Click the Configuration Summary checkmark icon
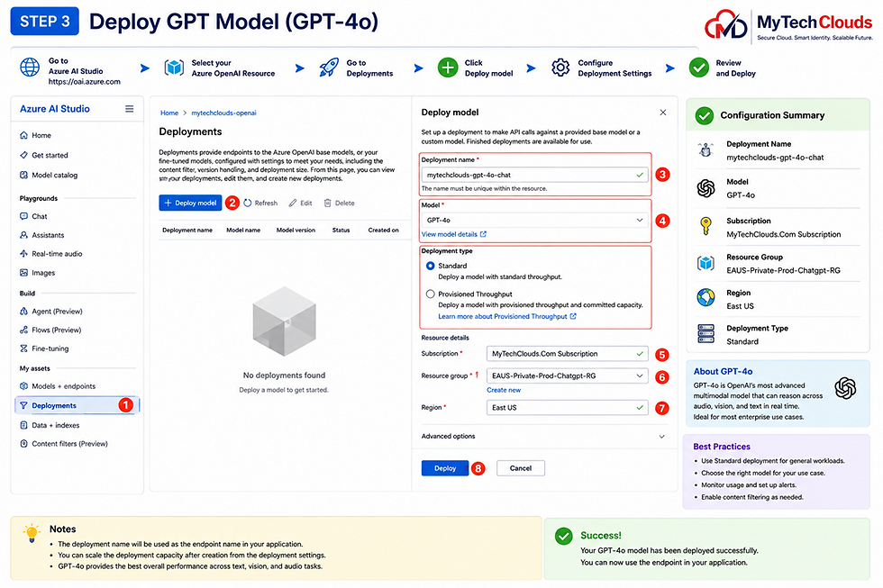Viewport: 883px width, 588px height. pos(705,115)
